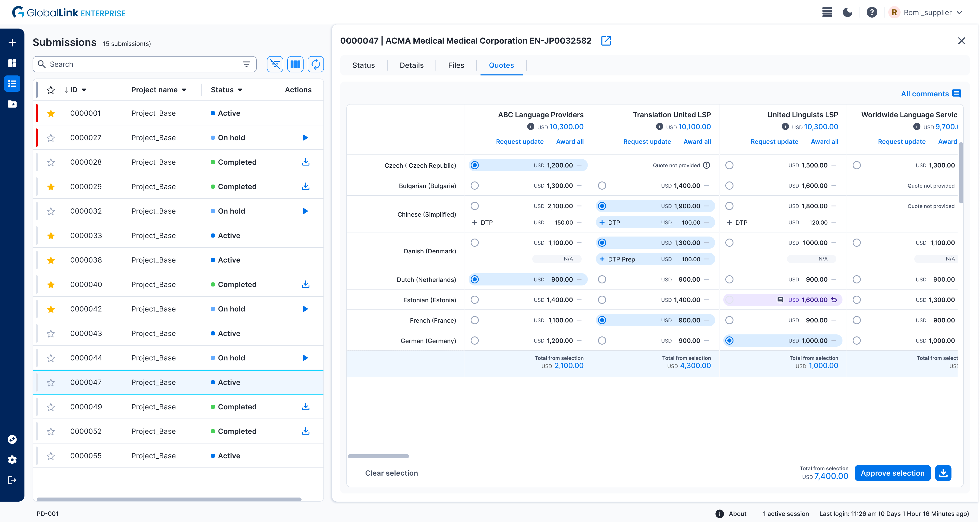Viewport: 980px width, 522px height.
Task: Open the column layout icon
Action: pos(295,64)
